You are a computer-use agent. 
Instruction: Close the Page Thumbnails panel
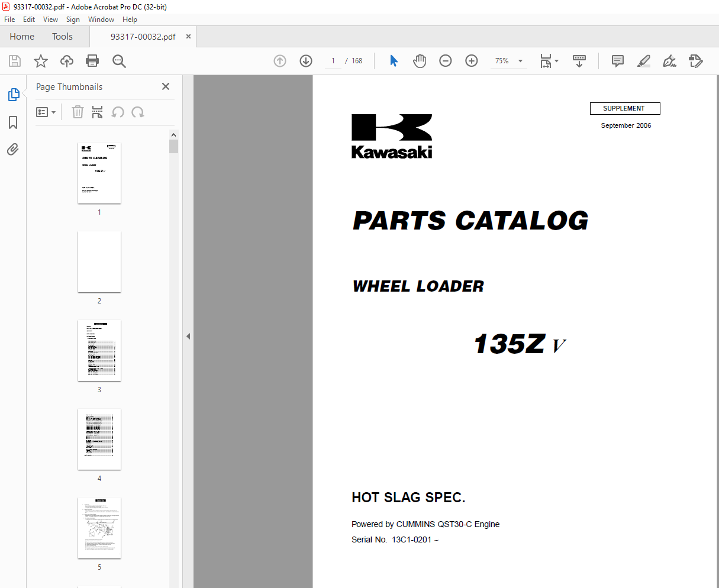click(166, 86)
